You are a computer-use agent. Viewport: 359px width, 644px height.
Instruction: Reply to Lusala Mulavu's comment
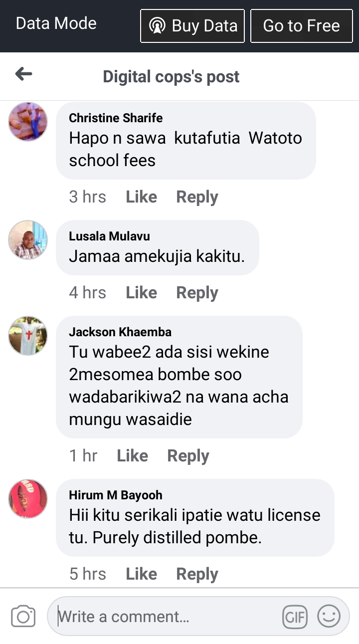pos(197,293)
